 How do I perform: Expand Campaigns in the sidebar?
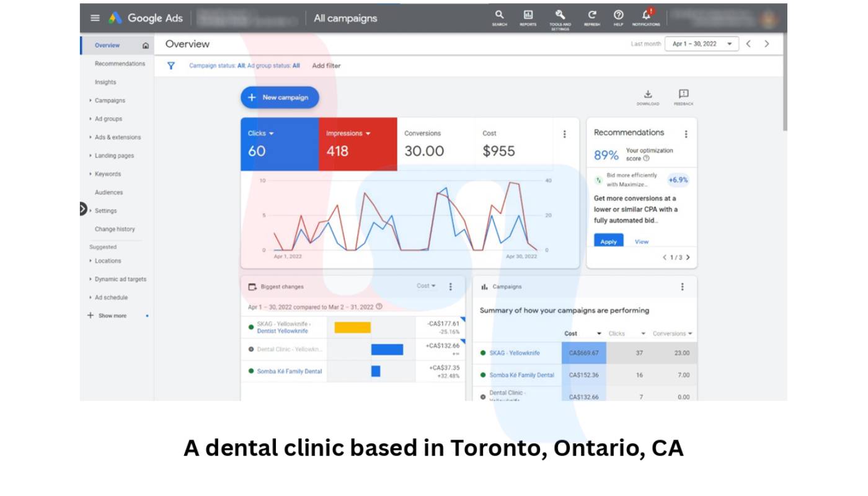click(x=110, y=100)
